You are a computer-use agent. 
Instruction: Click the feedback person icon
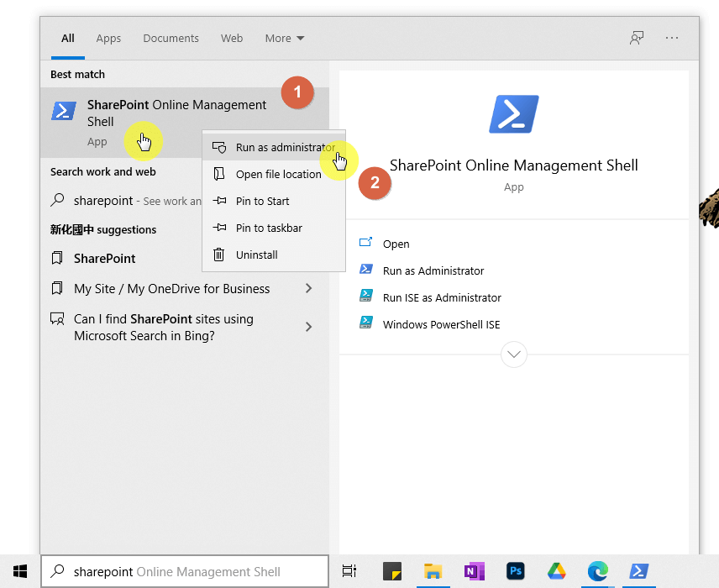click(x=637, y=38)
